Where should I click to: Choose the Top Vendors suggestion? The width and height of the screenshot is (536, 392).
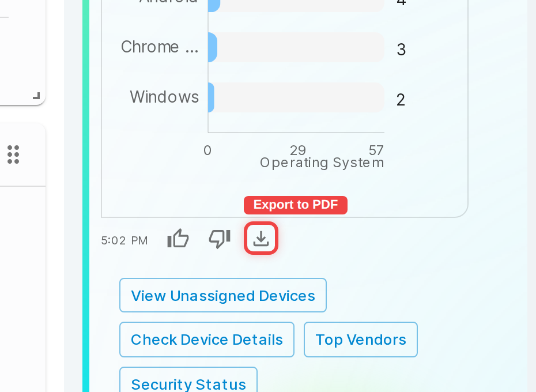pos(361,340)
